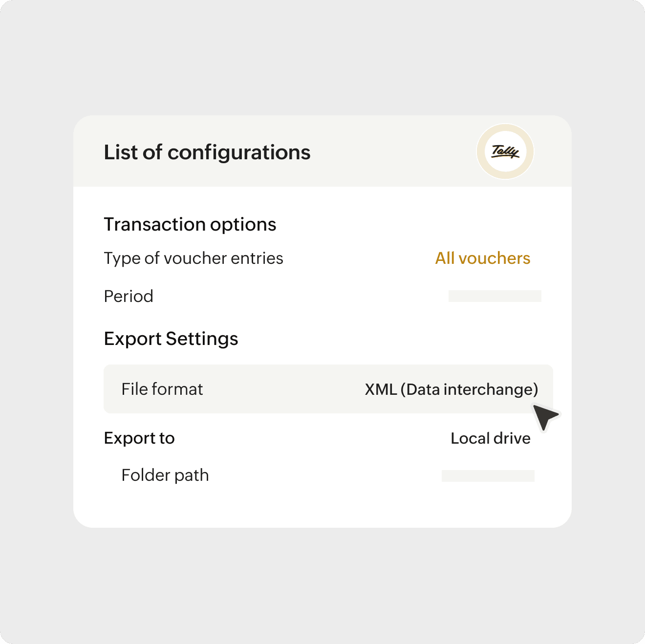Click the empty Folder path value field
This screenshot has height=644, width=645.
tap(488, 476)
